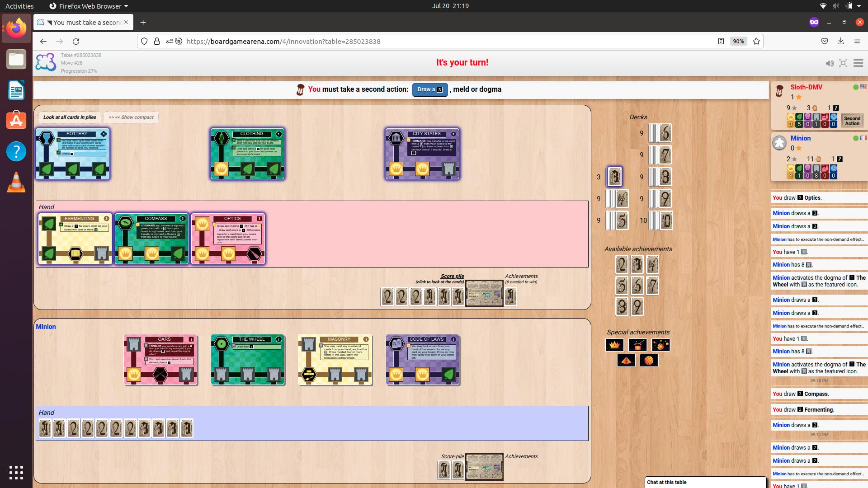The image size is (868, 488).
Task: Open Sloth-DMV player profile link
Action: [x=806, y=87]
